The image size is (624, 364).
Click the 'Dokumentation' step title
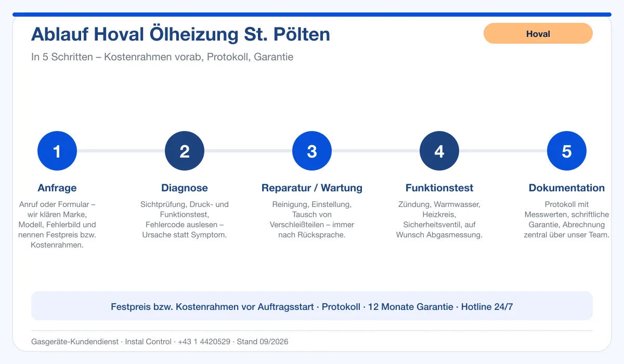(x=567, y=188)
